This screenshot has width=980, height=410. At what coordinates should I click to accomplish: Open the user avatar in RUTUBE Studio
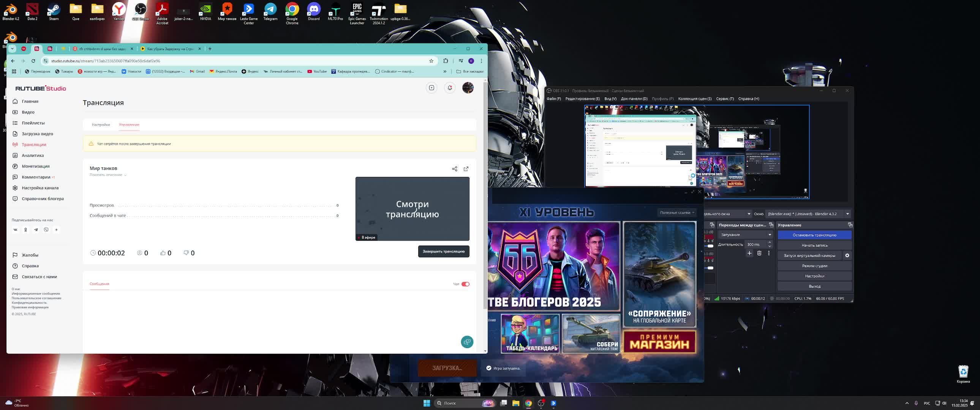[468, 88]
